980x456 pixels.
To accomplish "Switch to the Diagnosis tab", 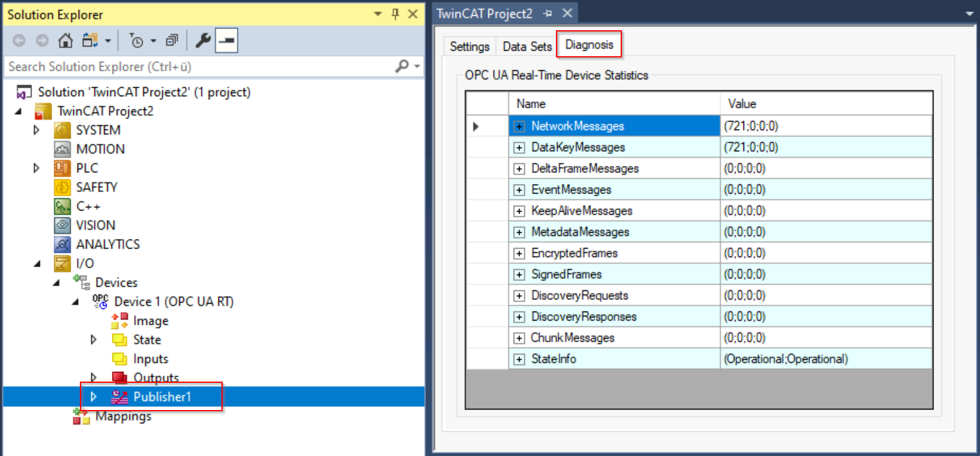I will [x=589, y=45].
